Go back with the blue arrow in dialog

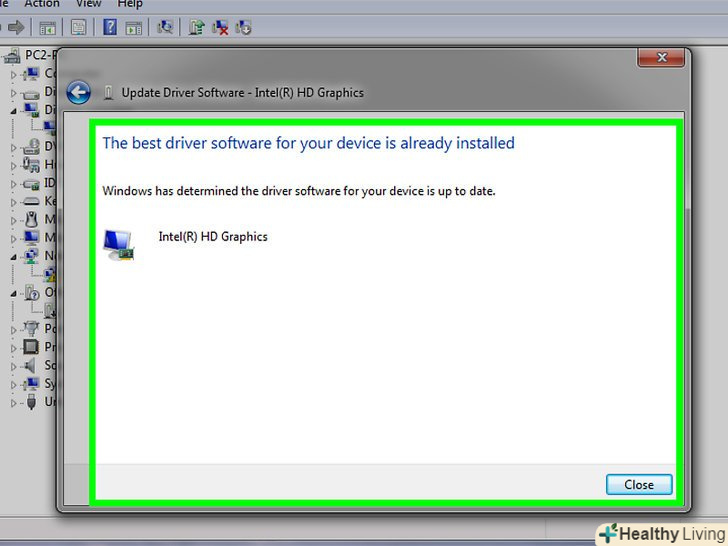78,92
